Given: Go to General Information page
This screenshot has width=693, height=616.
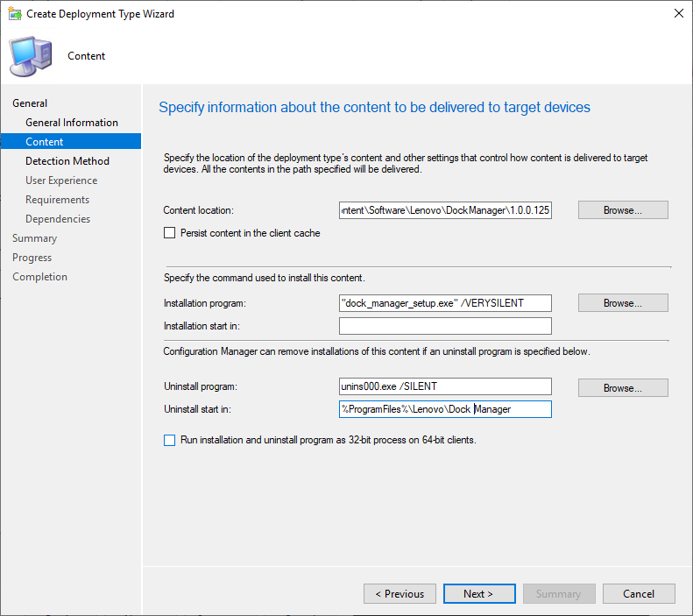Looking at the screenshot, I should pyautogui.click(x=72, y=123).
